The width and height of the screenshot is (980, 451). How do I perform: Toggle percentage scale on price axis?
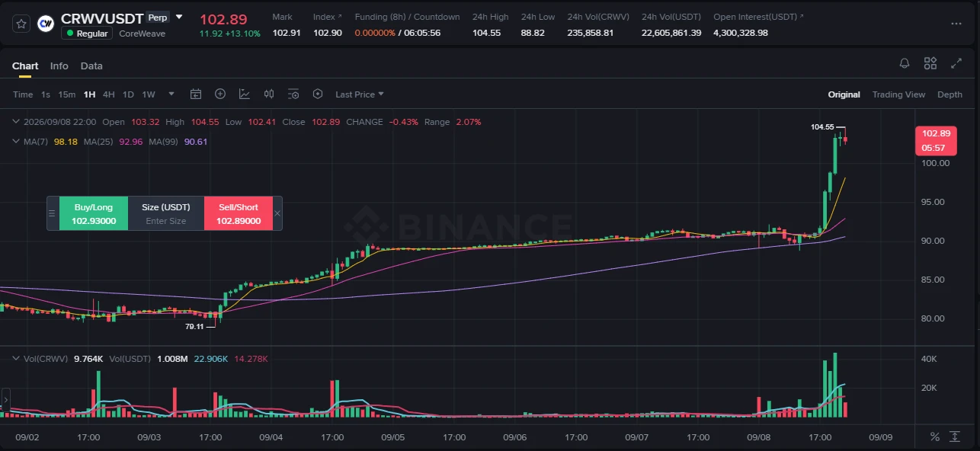[x=935, y=437]
